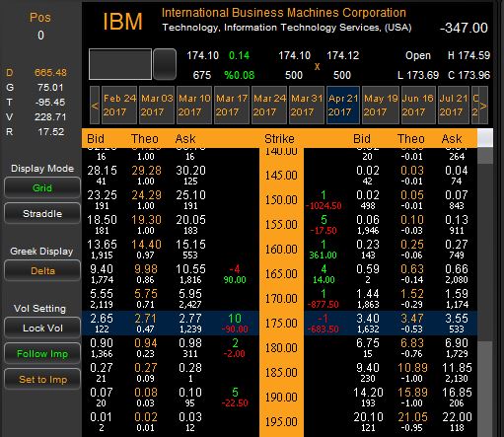
Task: Click the call position -4 at 165 strike
Action: tap(235, 269)
